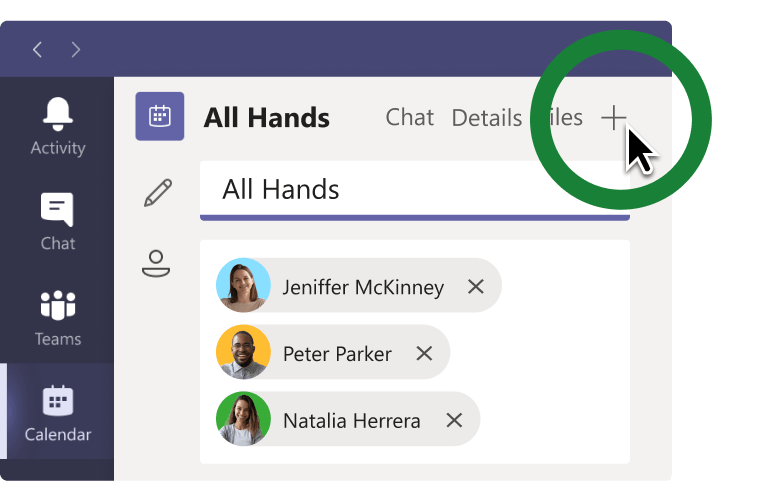Switch to the Files tab
The width and height of the screenshot is (768, 481).
563,118
